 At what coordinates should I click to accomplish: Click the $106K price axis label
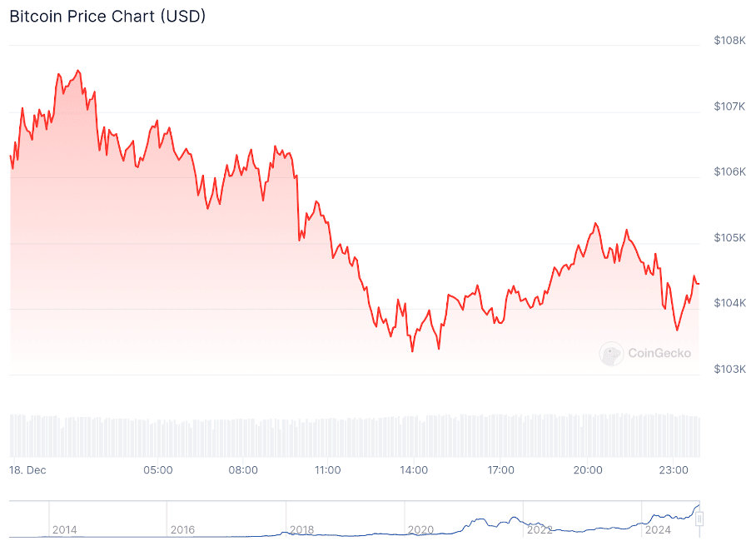pos(729,171)
